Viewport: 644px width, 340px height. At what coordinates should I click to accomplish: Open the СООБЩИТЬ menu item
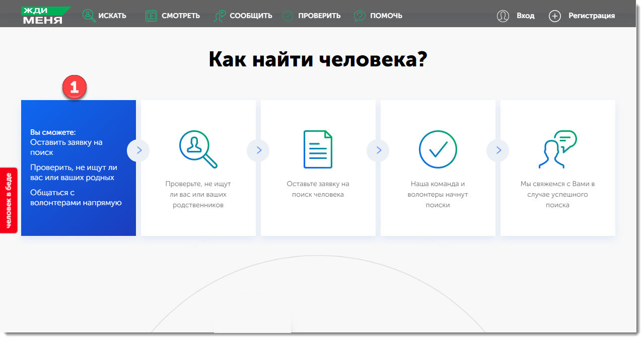click(251, 16)
